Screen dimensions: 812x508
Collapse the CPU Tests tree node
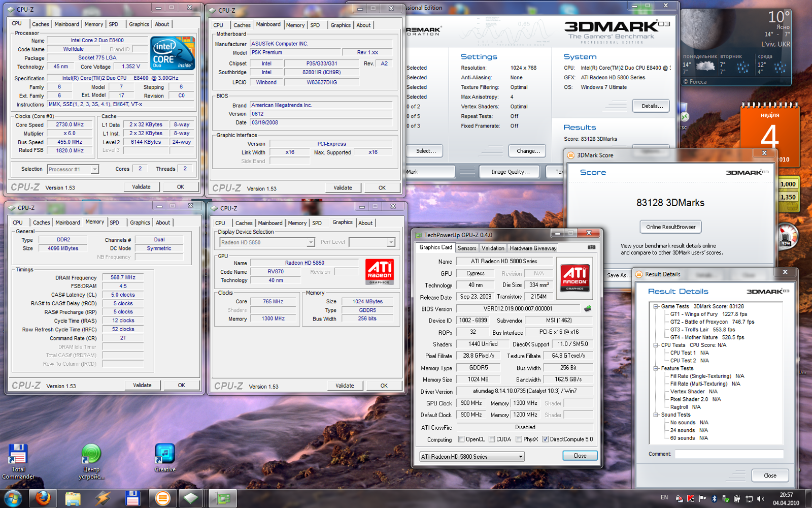pos(656,345)
